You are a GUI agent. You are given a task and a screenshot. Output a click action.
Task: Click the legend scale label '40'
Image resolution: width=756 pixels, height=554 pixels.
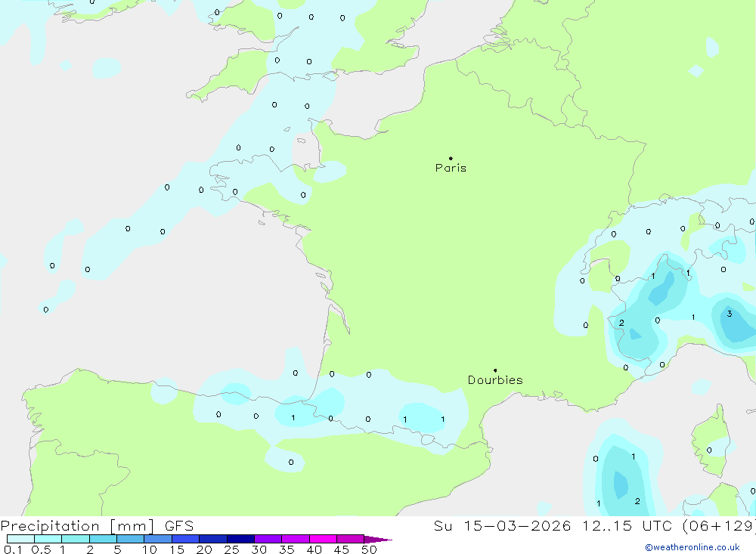[314, 549]
